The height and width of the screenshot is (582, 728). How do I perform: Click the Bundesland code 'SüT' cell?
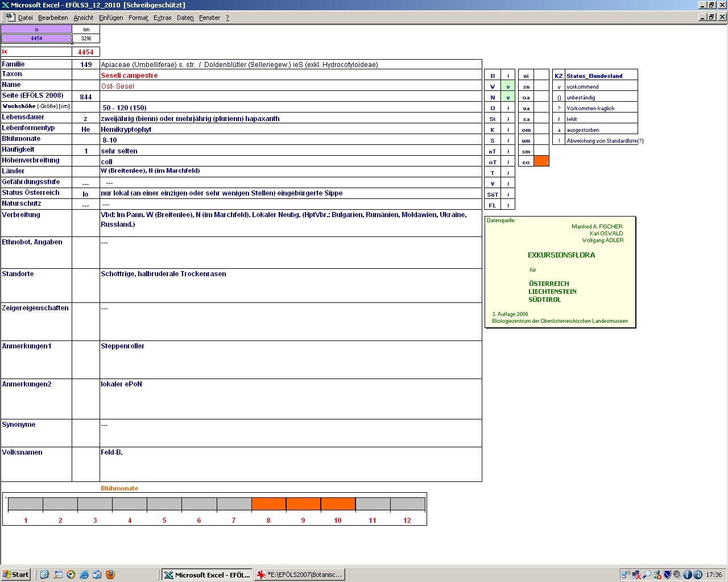[x=493, y=194]
